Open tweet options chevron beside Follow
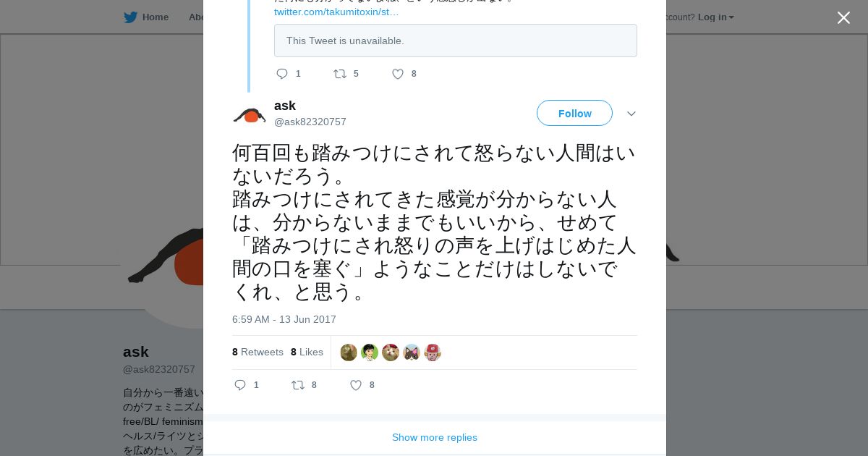 pos(631,114)
